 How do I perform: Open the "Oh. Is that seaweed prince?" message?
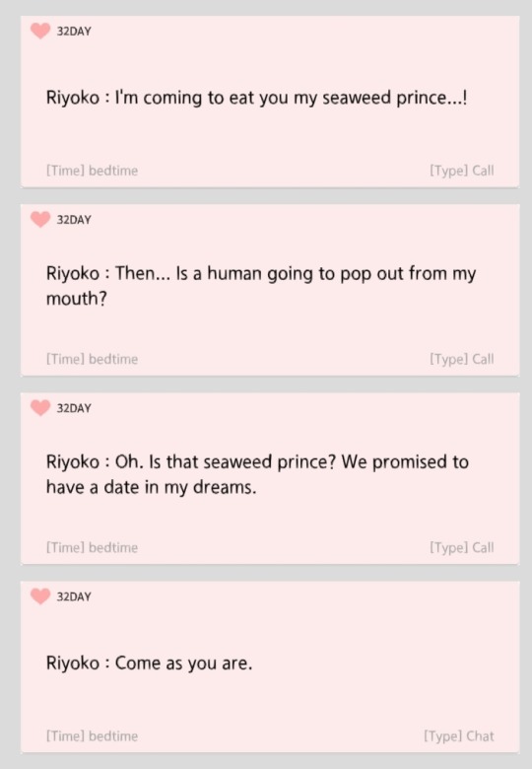(x=257, y=474)
